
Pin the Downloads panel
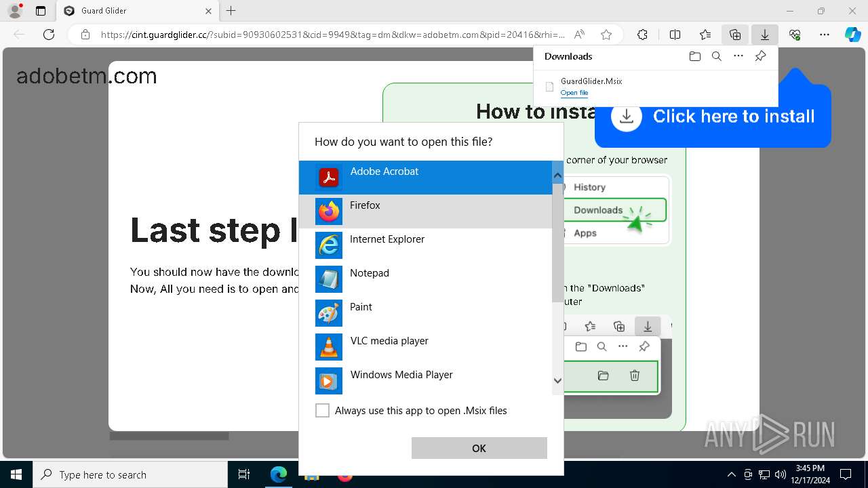[760, 56]
